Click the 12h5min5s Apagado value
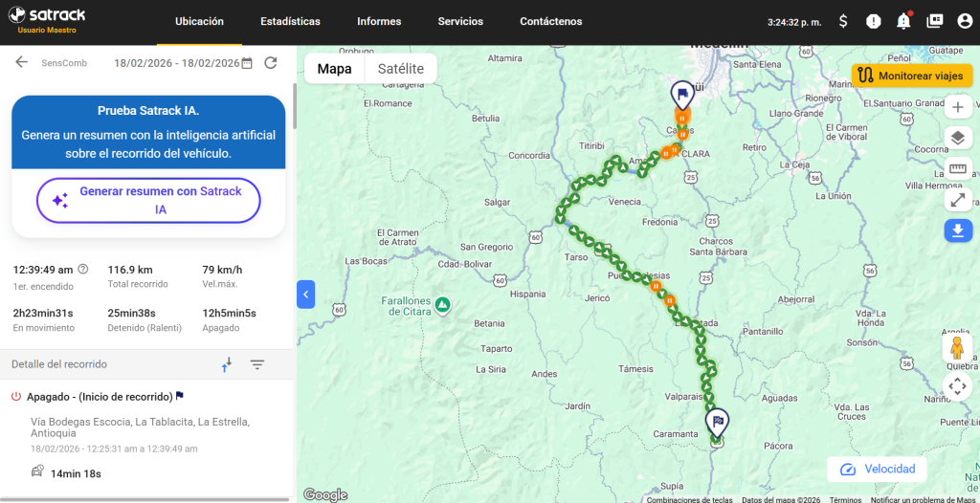980x503 pixels. [x=229, y=313]
